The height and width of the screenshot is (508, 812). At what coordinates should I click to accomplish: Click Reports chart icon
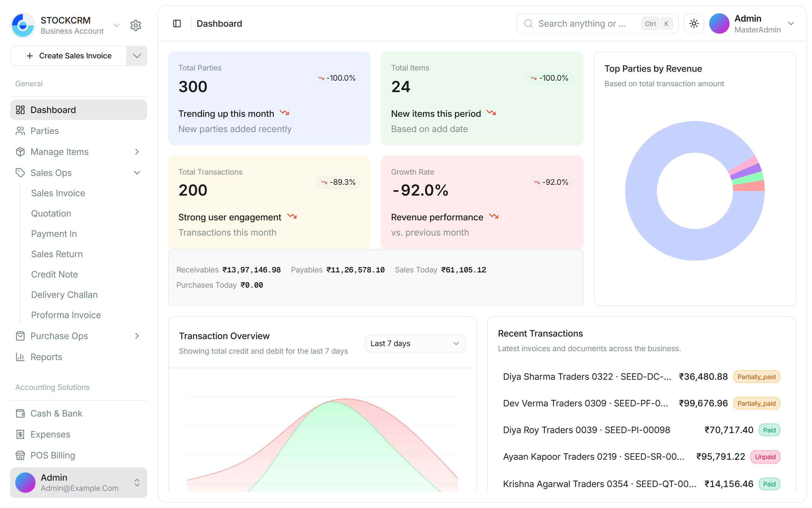click(x=21, y=357)
